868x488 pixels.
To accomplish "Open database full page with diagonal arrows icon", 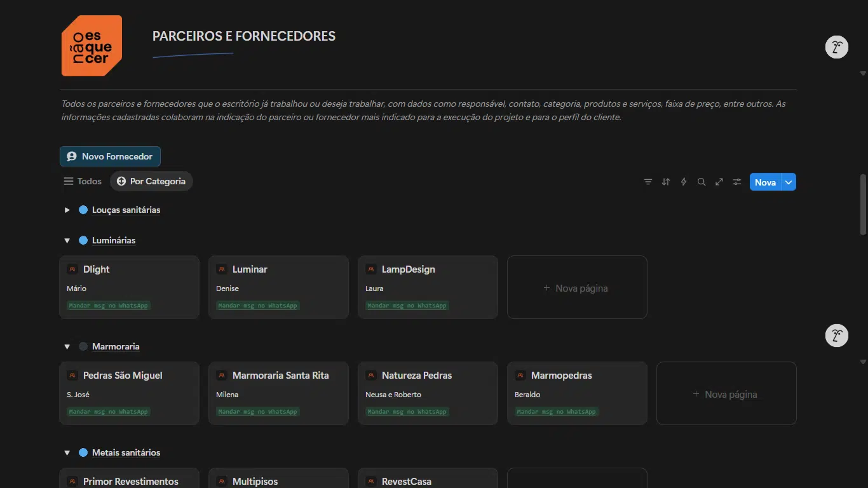I will coord(719,182).
